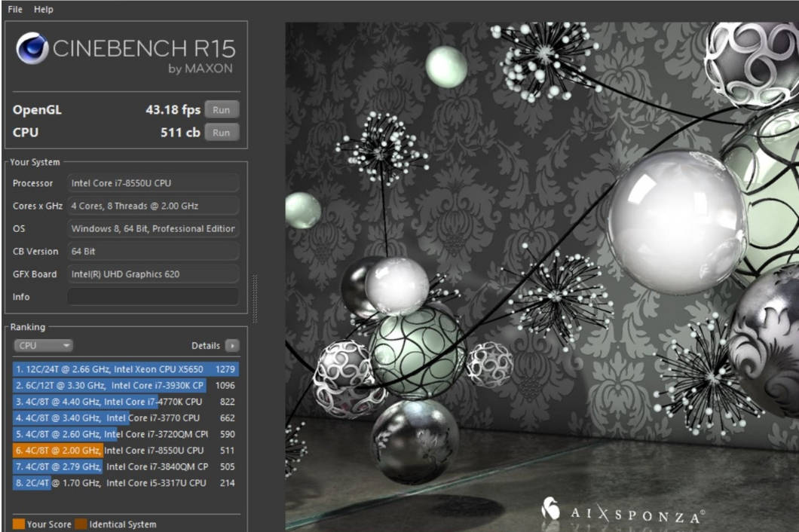The width and height of the screenshot is (799, 532).
Task: Click the Info input field
Action: point(153,297)
